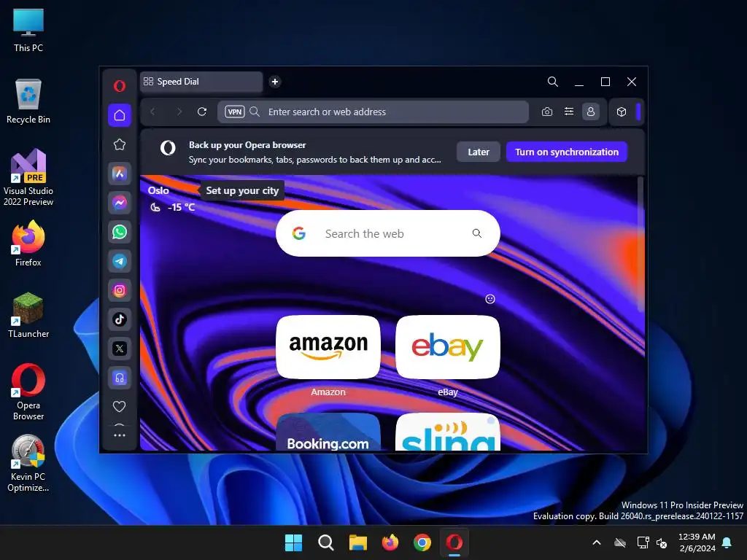The image size is (747, 560).
Task: Open X (Twitter) in sidebar
Action: [120, 349]
